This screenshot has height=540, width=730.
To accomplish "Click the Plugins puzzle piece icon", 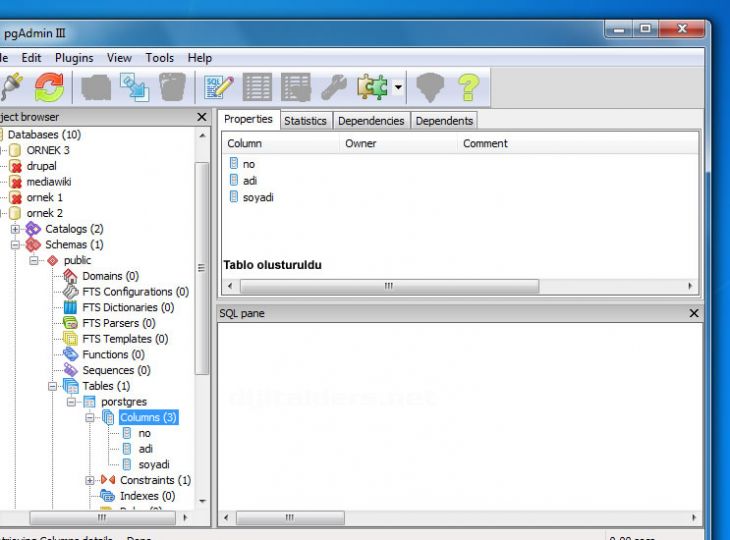I will pos(372,87).
